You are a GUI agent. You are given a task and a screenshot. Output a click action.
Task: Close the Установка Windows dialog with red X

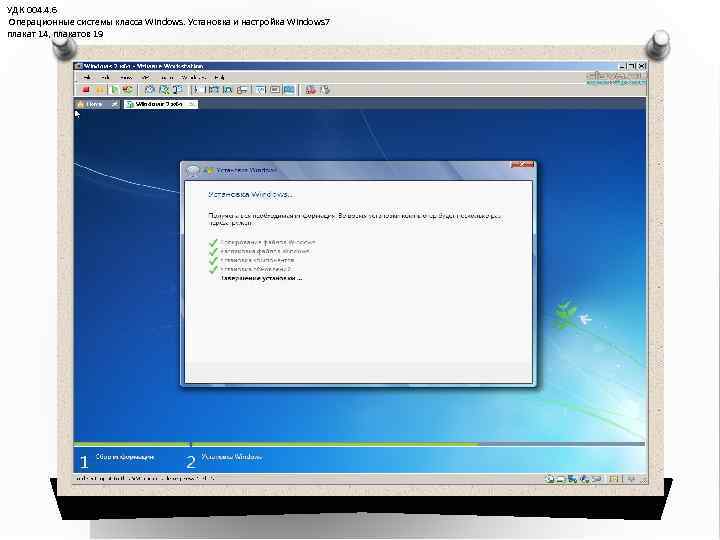(x=523, y=164)
